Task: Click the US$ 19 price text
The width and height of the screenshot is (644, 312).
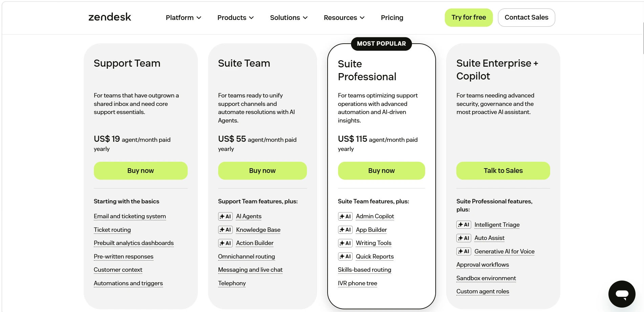Action: (x=107, y=139)
